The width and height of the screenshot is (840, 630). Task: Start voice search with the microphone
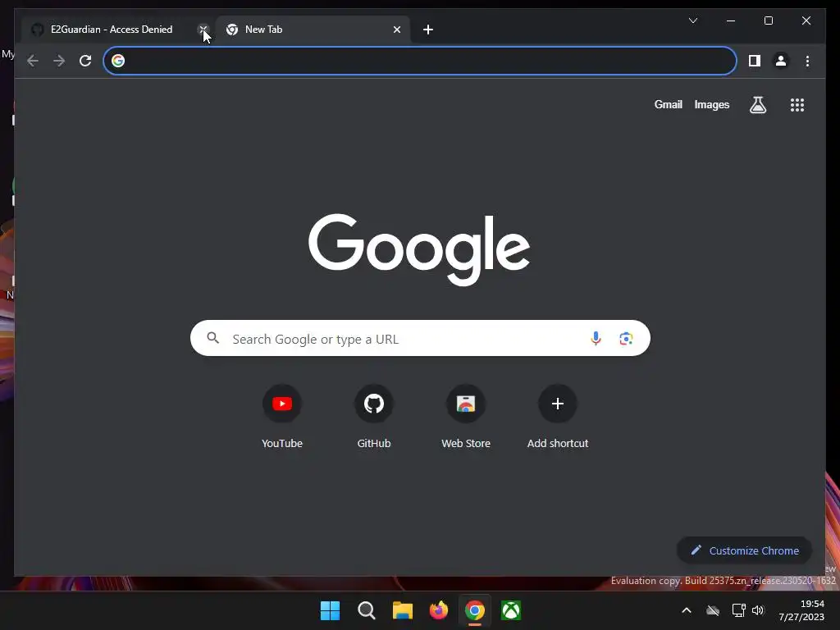pos(596,339)
